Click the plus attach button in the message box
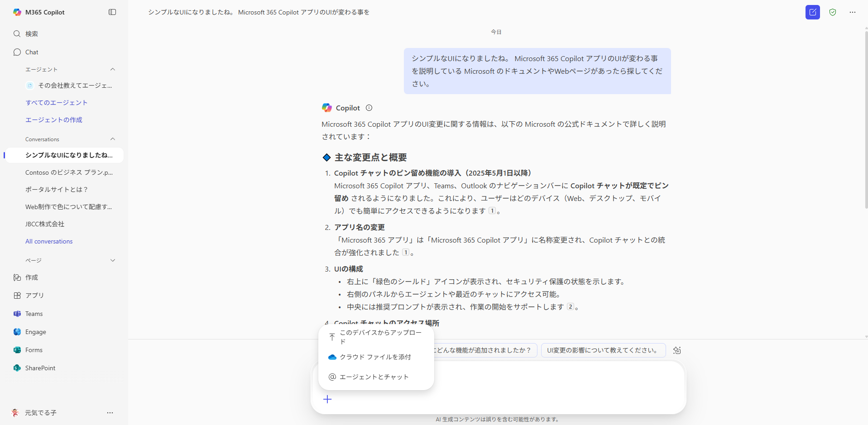 coord(327,399)
